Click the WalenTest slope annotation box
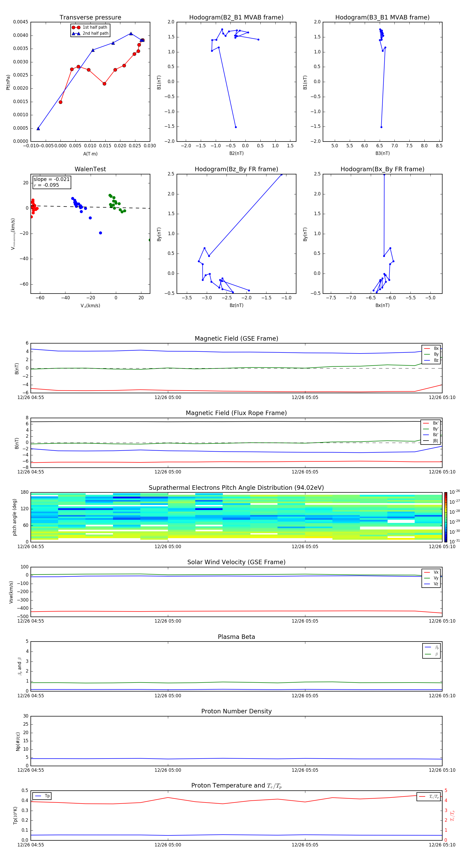 coord(52,182)
